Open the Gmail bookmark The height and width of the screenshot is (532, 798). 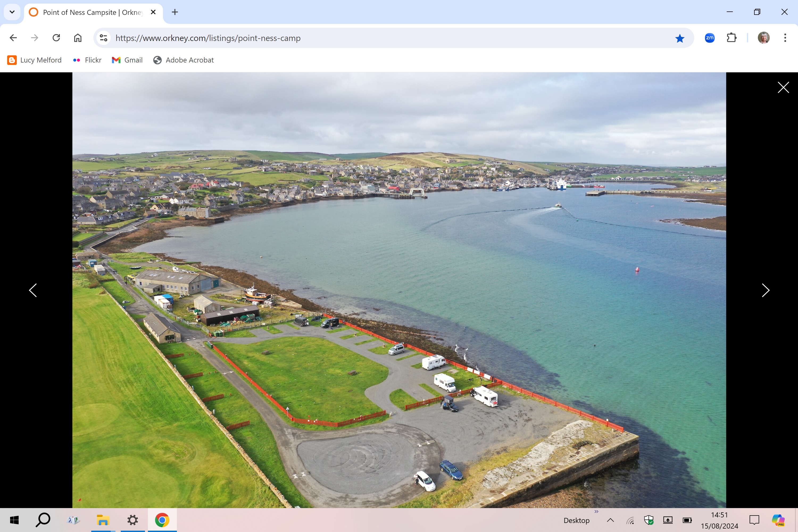point(127,60)
